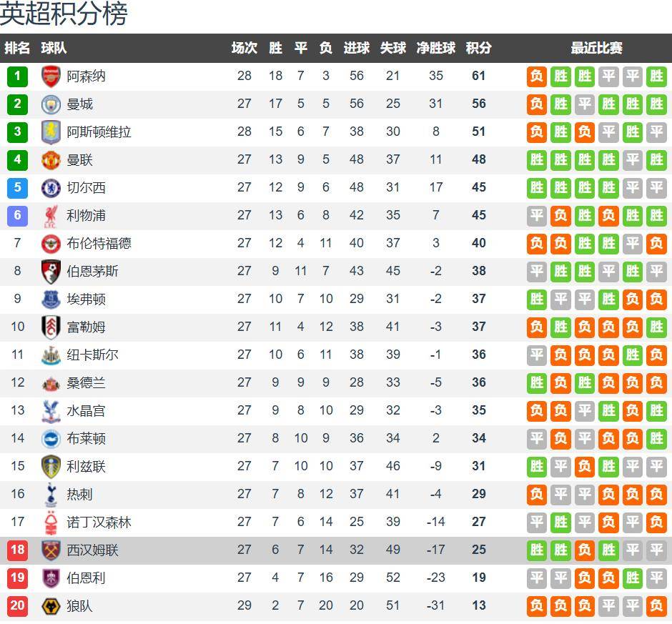This screenshot has height=624, width=672.
Task: Sort table by 积分 column header
Action: click(478, 48)
